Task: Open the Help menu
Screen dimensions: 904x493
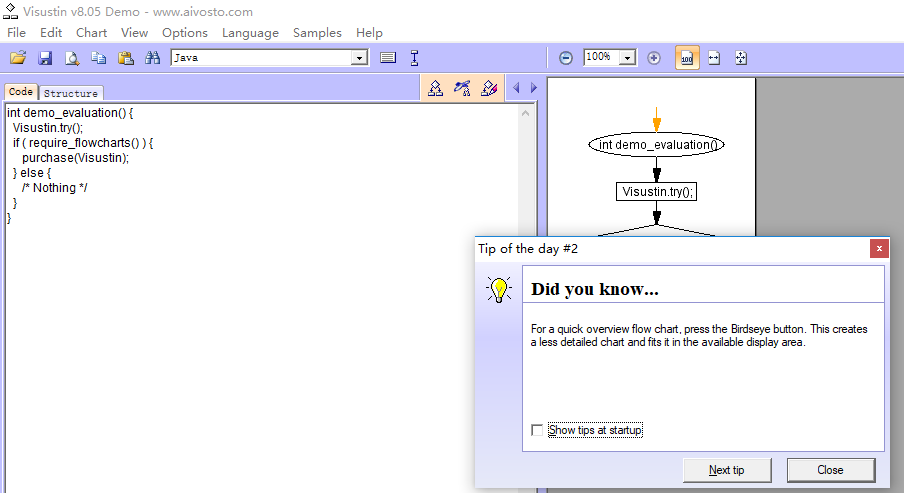Action: (x=369, y=33)
